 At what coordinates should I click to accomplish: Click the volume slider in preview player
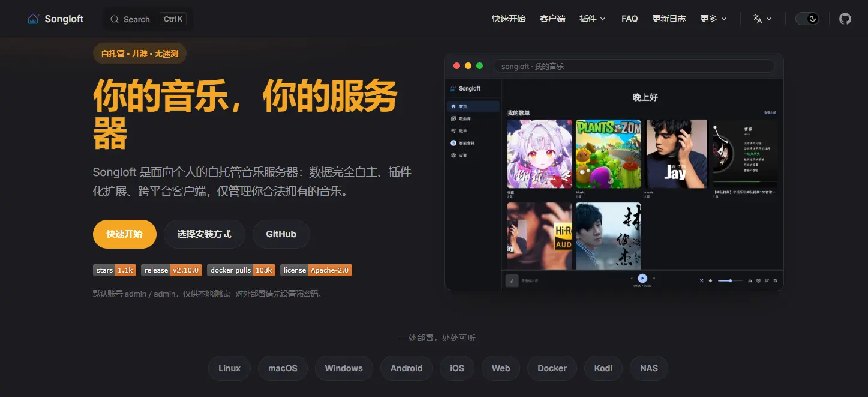click(x=731, y=280)
